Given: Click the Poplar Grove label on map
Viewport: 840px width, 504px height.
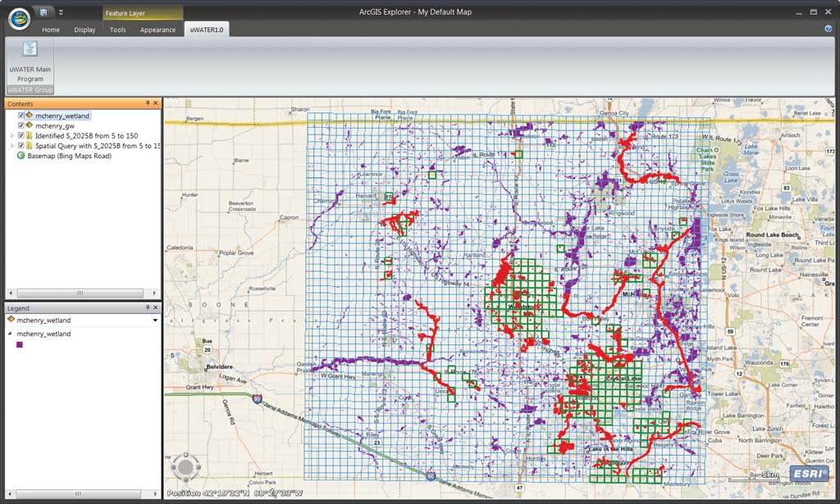Looking at the screenshot, I should coord(236,252).
